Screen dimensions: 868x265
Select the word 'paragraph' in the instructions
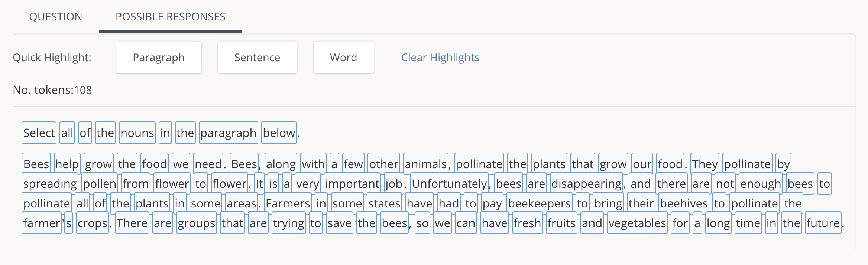[x=228, y=132]
